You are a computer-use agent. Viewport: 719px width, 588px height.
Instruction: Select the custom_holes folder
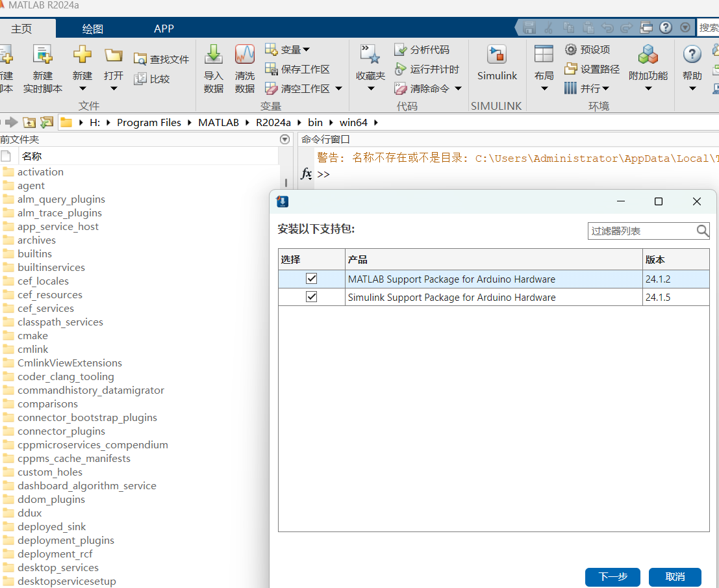50,472
